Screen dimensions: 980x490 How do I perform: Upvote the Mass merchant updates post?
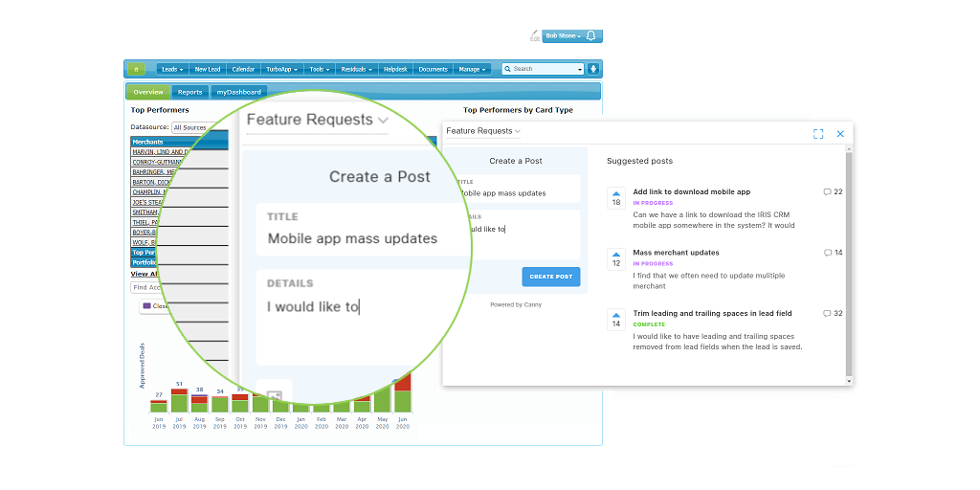coord(616,258)
